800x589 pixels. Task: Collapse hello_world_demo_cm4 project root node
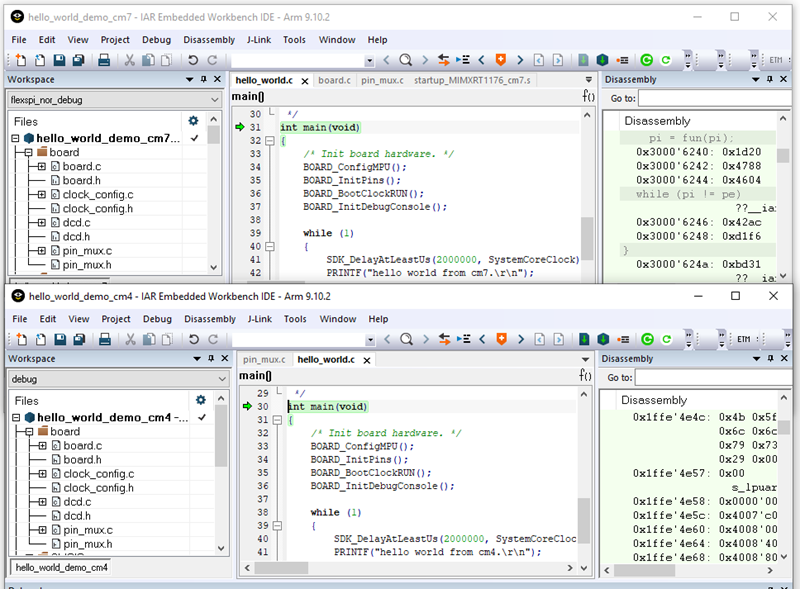click(x=16, y=418)
